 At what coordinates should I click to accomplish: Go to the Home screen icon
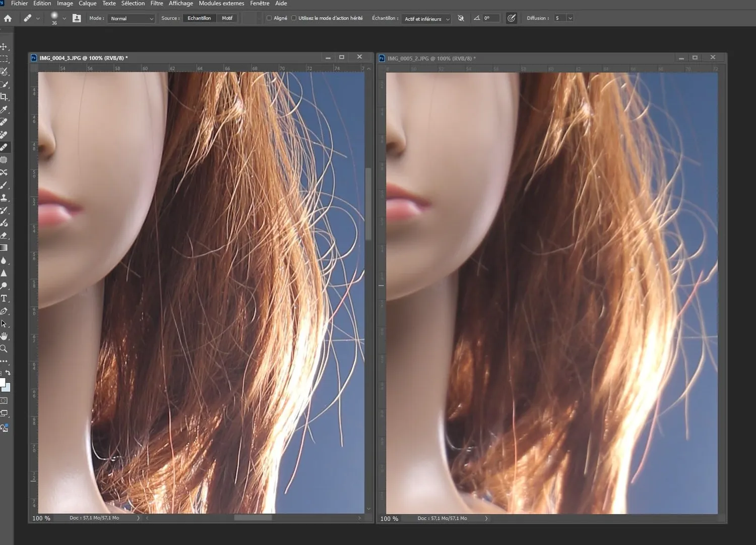pyautogui.click(x=8, y=18)
